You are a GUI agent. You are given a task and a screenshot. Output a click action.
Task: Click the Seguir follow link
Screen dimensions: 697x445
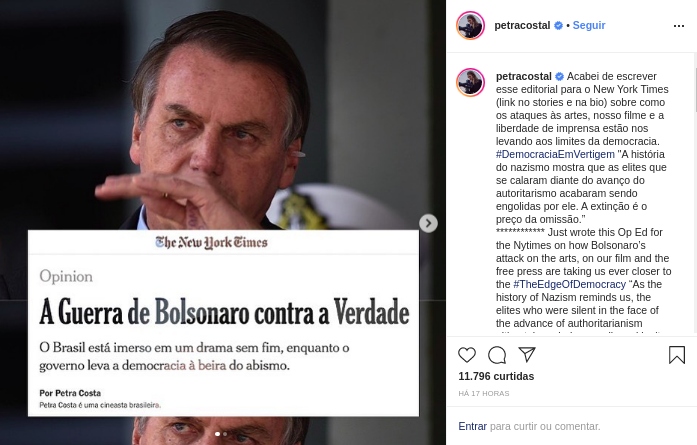coord(589,25)
